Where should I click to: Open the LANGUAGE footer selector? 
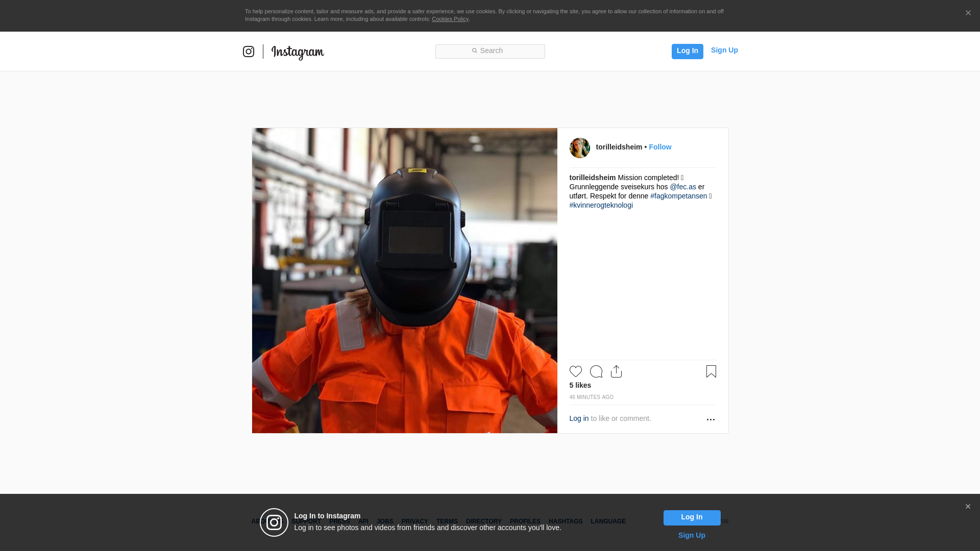click(608, 521)
